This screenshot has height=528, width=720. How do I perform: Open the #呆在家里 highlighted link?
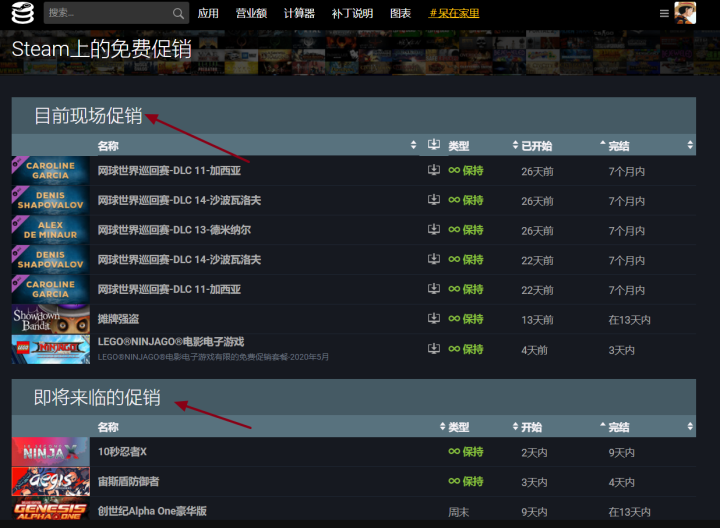(454, 13)
